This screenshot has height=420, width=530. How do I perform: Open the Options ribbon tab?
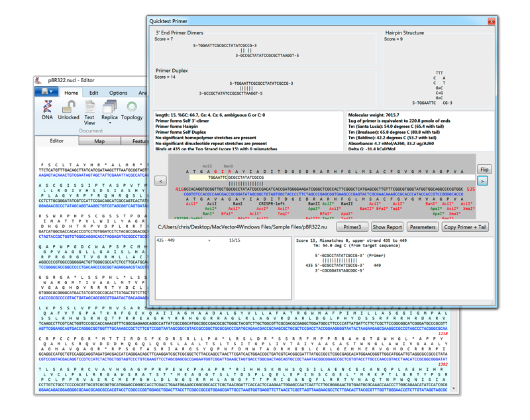pos(118,93)
